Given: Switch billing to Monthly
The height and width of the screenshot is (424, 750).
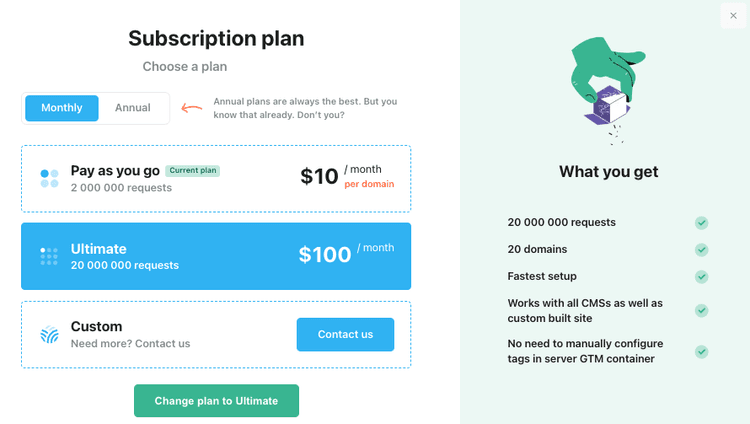Looking at the screenshot, I should pos(62,108).
